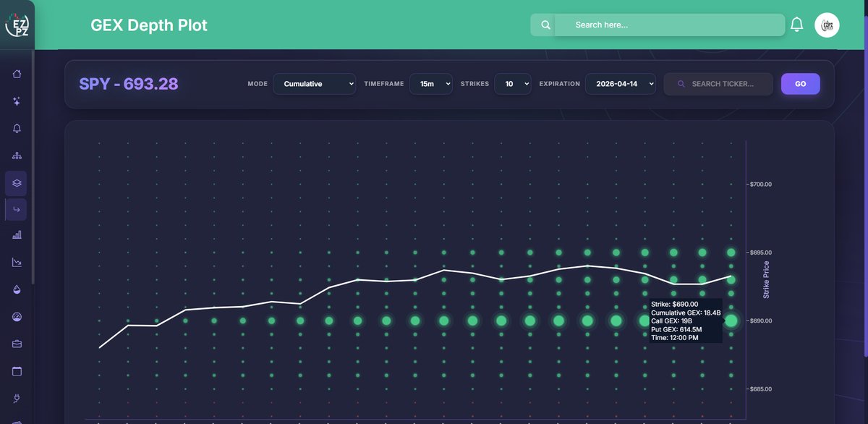This screenshot has height=424, width=868.
Task: Click the search icon inside the ticker field
Action: point(681,84)
